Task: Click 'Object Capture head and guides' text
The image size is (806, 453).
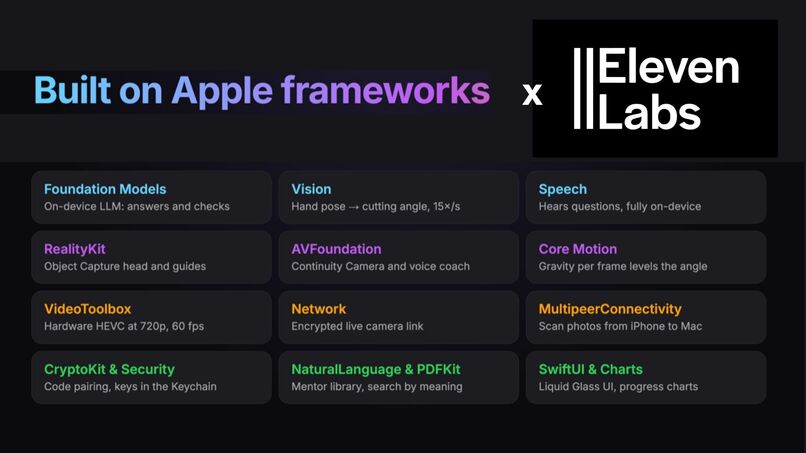Action: (x=125, y=266)
